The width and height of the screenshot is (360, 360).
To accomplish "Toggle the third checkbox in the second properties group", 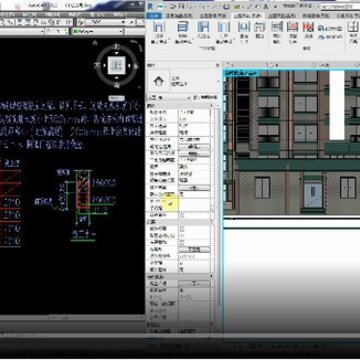I will 182,242.
